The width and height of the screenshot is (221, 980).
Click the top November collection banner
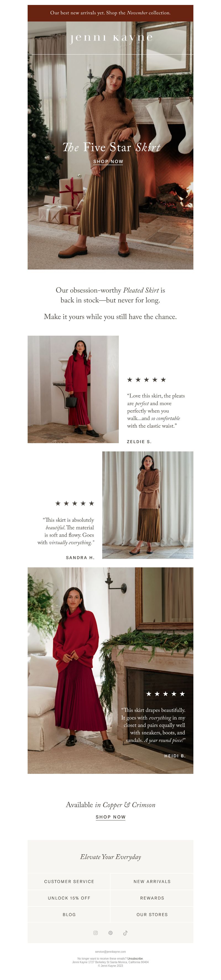[110, 13]
